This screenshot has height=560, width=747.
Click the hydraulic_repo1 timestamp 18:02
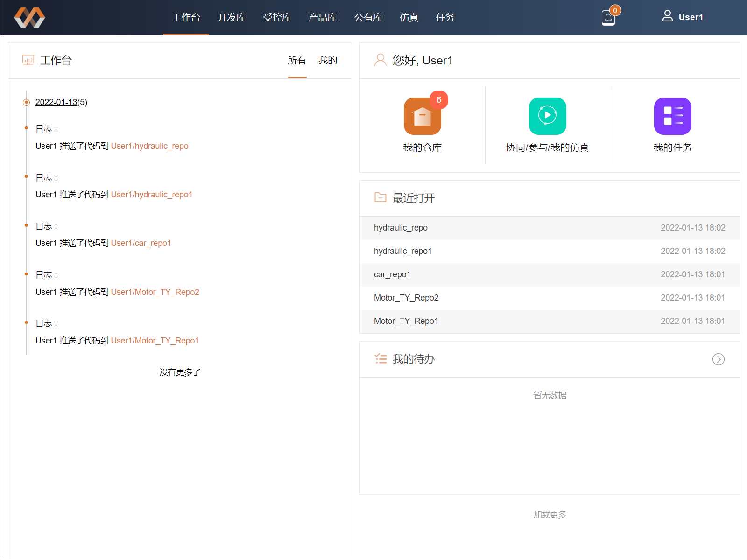point(693,251)
